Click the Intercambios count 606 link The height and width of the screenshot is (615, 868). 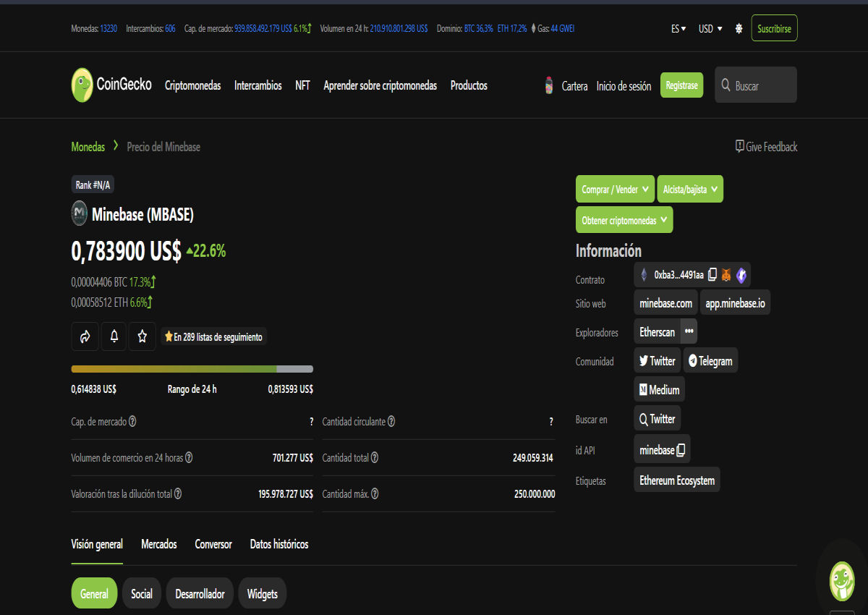pos(170,29)
